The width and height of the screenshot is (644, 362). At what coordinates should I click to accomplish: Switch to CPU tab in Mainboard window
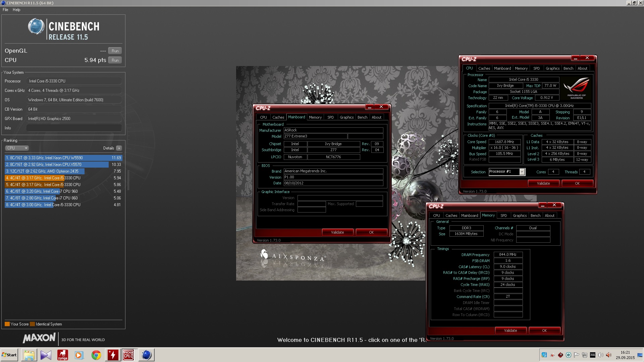pos(263,117)
